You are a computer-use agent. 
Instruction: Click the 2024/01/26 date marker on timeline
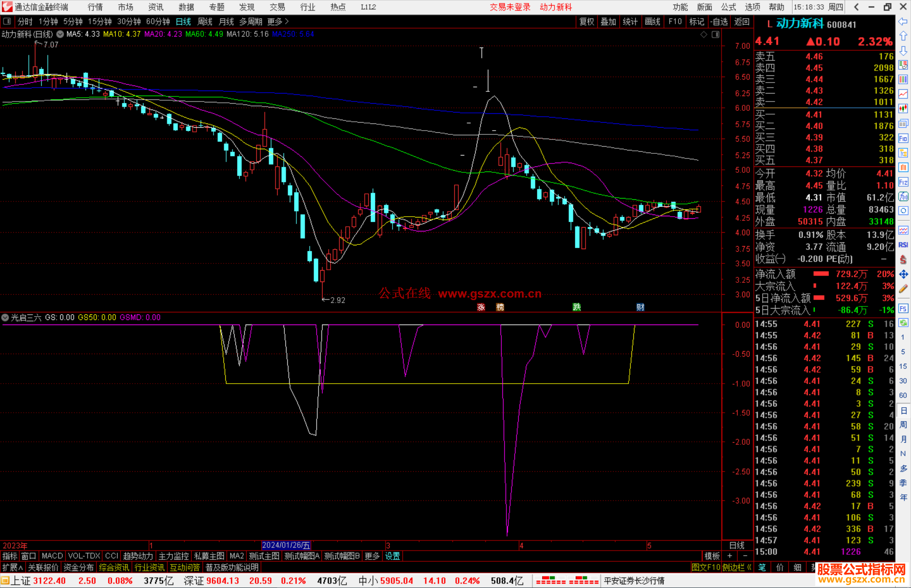286,545
